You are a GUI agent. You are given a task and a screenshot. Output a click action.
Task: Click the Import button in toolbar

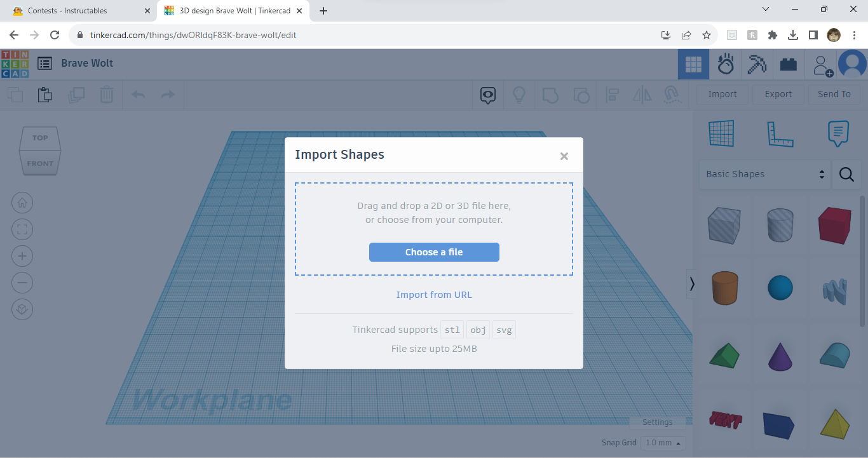pos(722,94)
